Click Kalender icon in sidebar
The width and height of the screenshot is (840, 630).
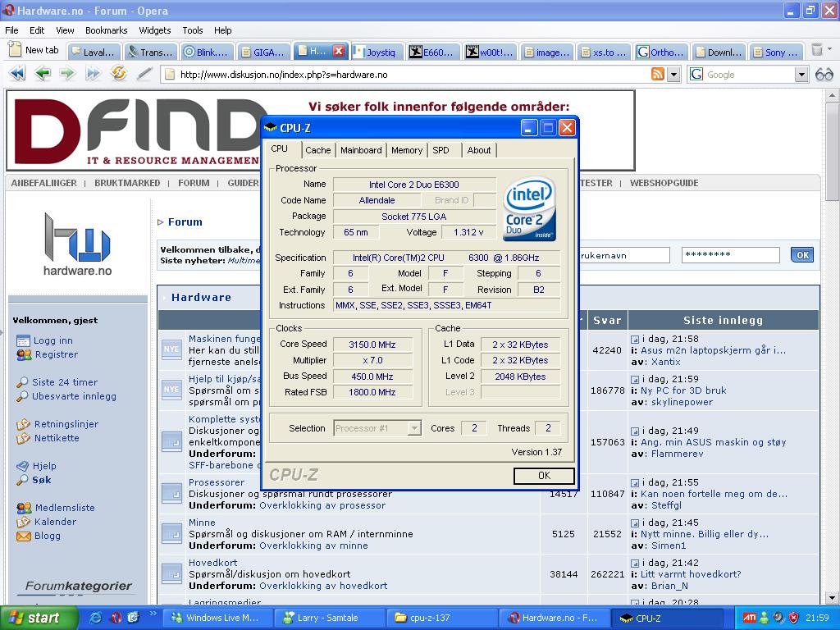pos(24,522)
